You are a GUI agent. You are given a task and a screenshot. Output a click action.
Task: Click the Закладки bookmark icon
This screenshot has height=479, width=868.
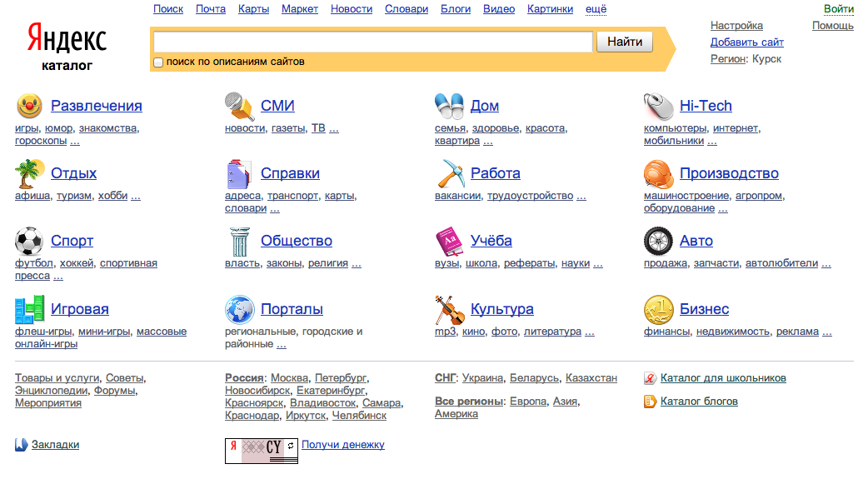[21, 445]
